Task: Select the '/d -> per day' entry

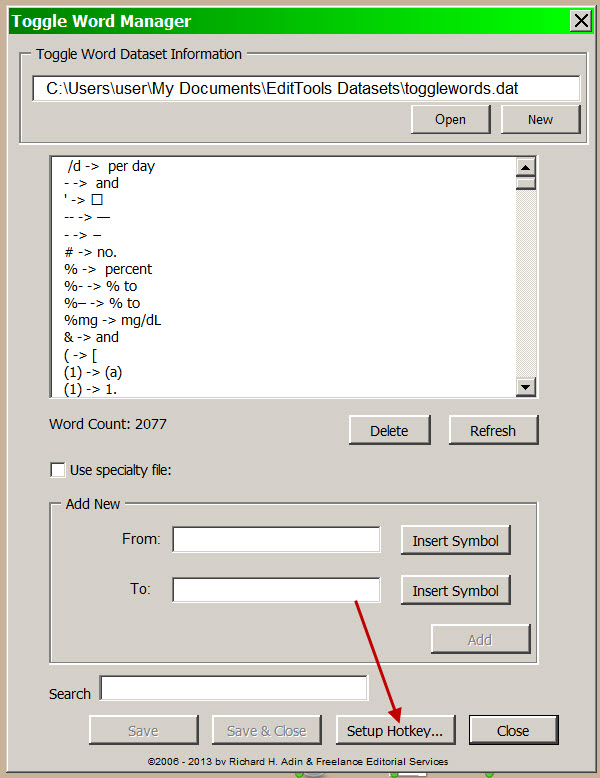Action: [111, 166]
